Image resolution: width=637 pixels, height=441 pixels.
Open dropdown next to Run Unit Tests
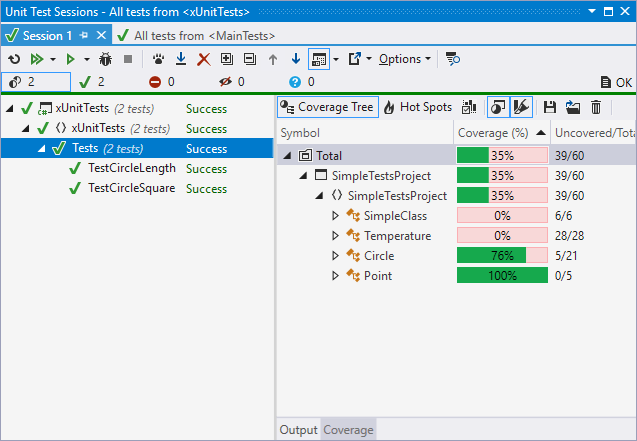87,59
